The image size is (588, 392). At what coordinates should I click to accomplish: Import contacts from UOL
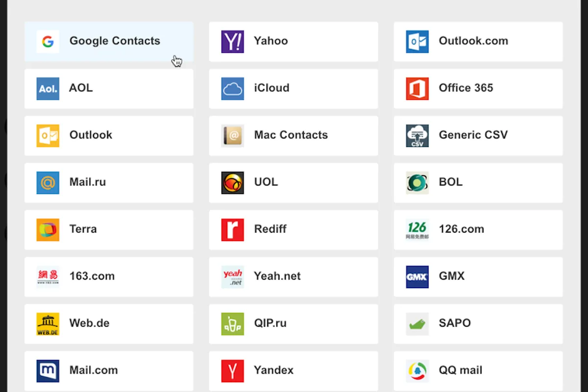[293, 183]
